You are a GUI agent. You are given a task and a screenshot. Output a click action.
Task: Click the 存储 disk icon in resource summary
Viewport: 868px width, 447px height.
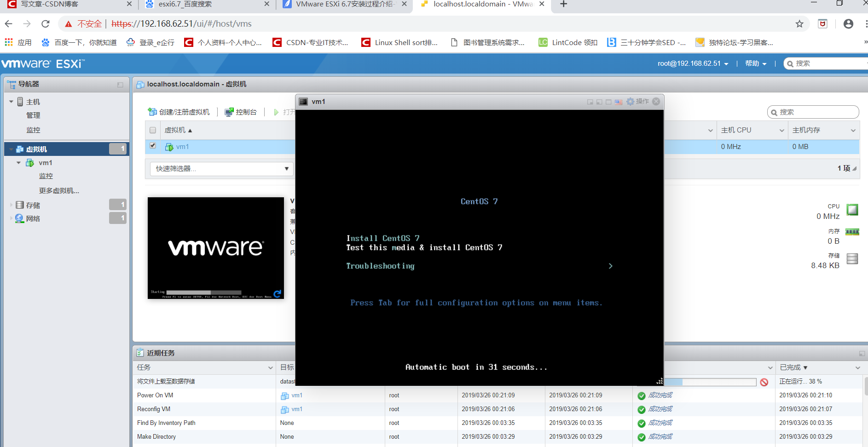(x=852, y=259)
